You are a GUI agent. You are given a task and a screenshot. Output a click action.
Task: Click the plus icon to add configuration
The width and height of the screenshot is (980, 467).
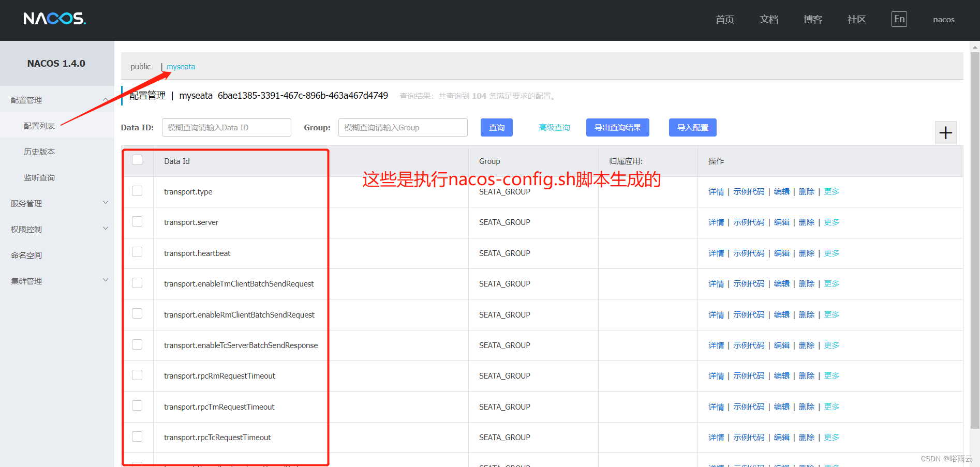(945, 133)
